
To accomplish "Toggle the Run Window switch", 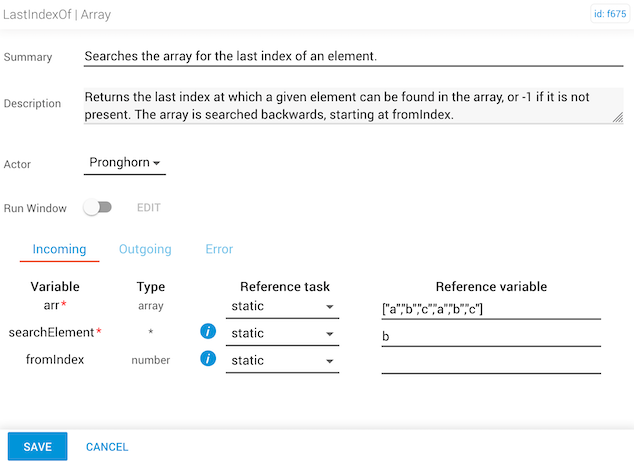I will (97, 208).
